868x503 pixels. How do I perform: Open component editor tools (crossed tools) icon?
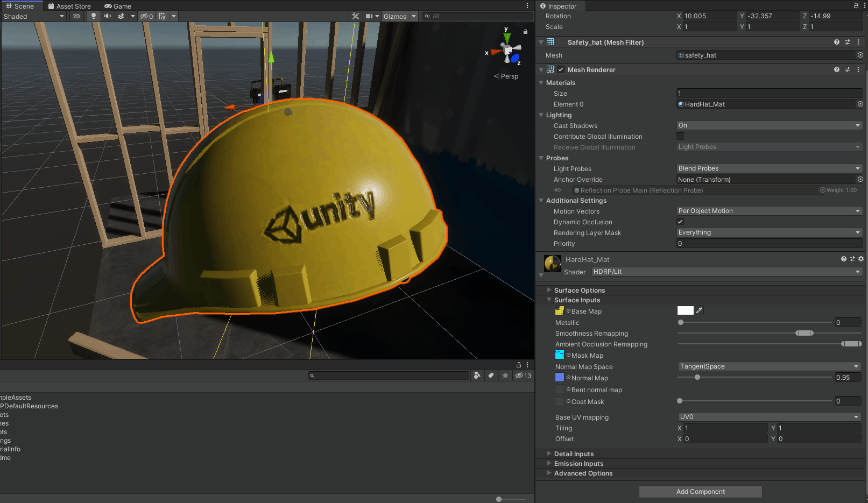(356, 16)
